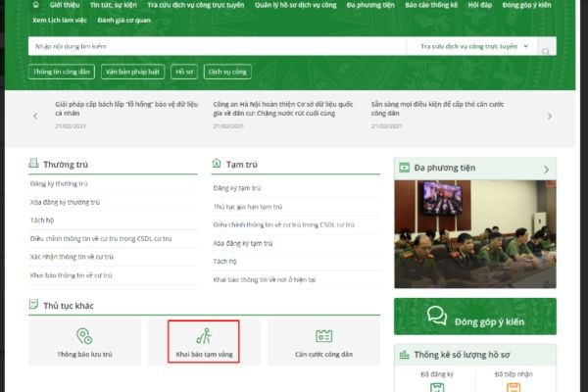Screen dimensions: 588x392
Task: Expand Đa phương tiện with chevron arrow
Action: (x=546, y=170)
